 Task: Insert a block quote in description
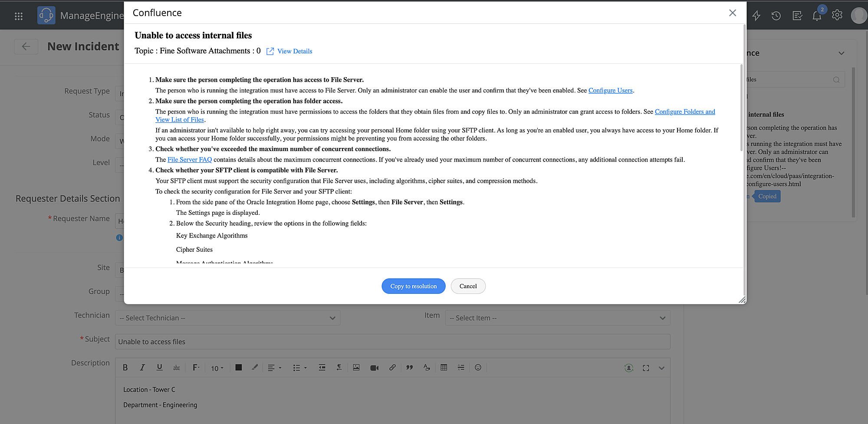410,368
